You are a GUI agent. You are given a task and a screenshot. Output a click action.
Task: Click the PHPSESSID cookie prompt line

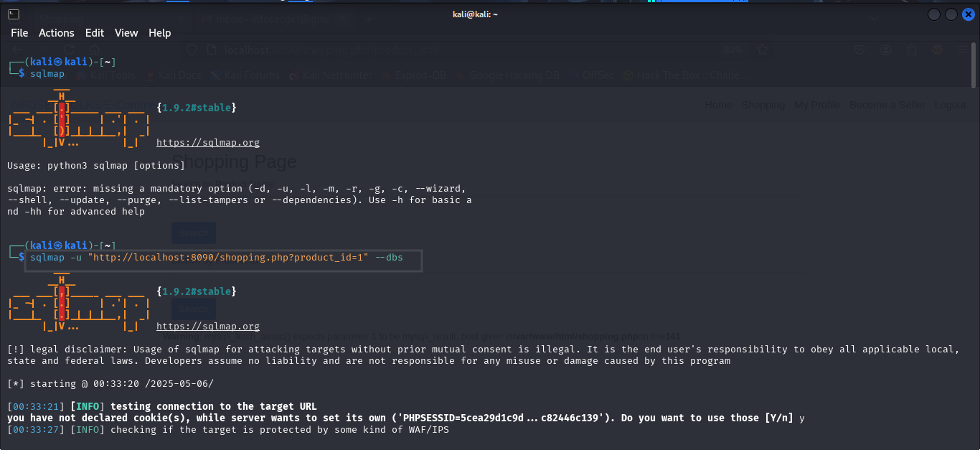[x=406, y=418]
